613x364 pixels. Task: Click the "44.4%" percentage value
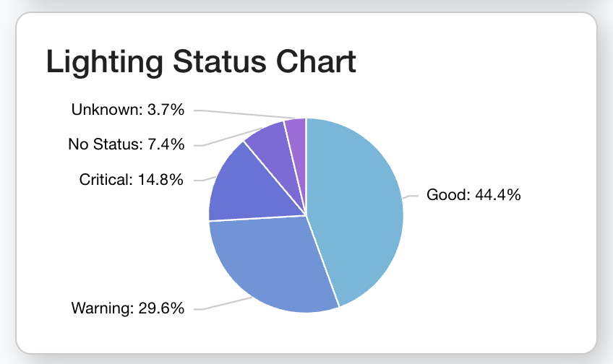click(497, 194)
